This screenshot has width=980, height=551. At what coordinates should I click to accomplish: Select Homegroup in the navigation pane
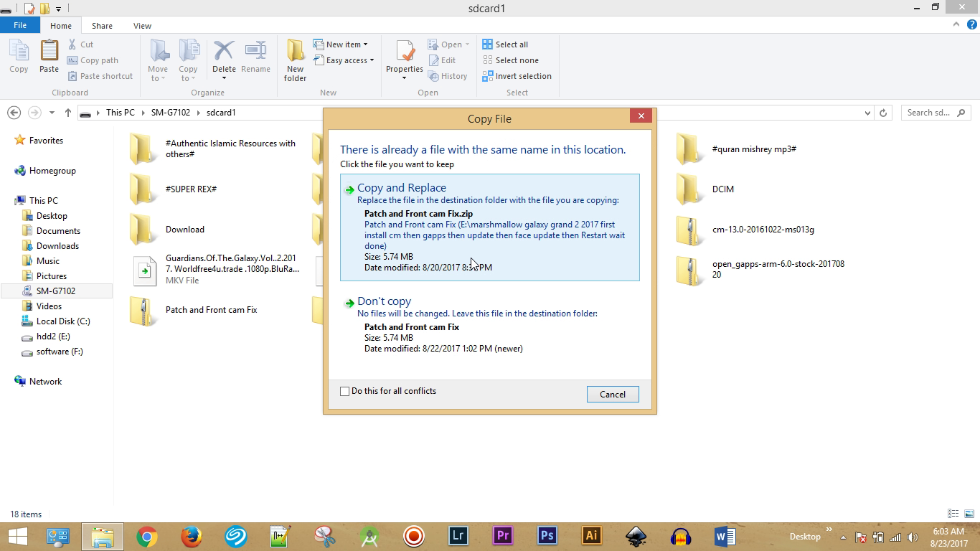(x=52, y=171)
